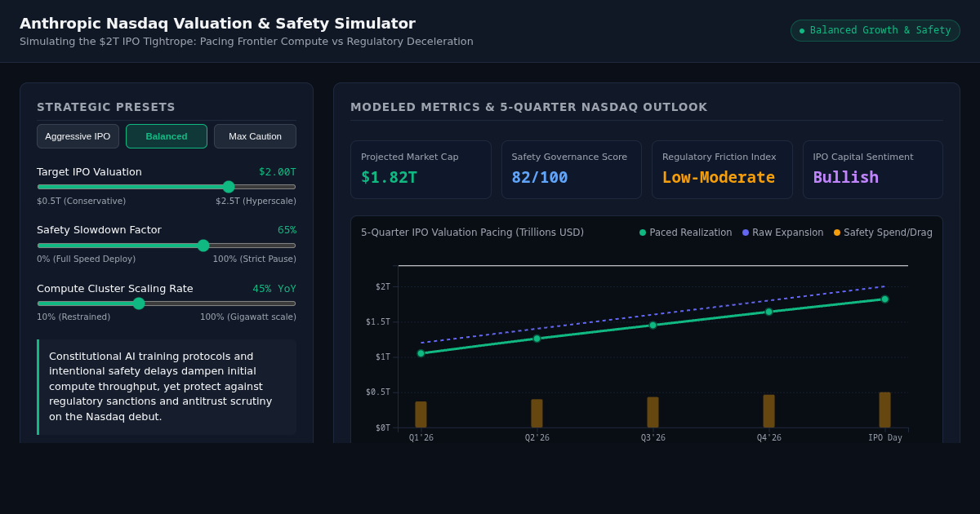Click the Q4'26 safety spend bar
This screenshot has width=980, height=514.
click(768, 411)
